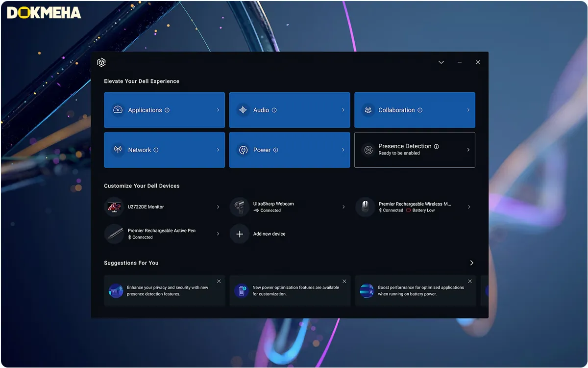Open the Collaboration tile
588x368 pixels.
click(415, 110)
